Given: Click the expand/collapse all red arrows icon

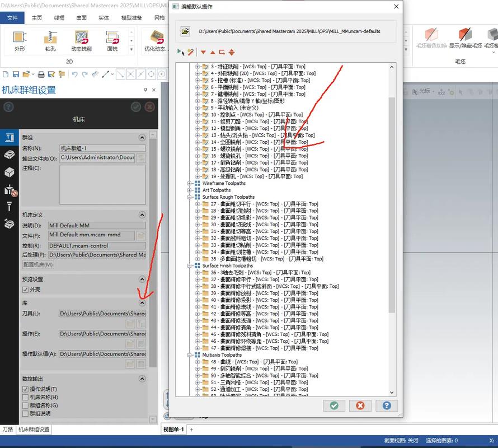Looking at the screenshot, I should pyautogui.click(x=232, y=52).
